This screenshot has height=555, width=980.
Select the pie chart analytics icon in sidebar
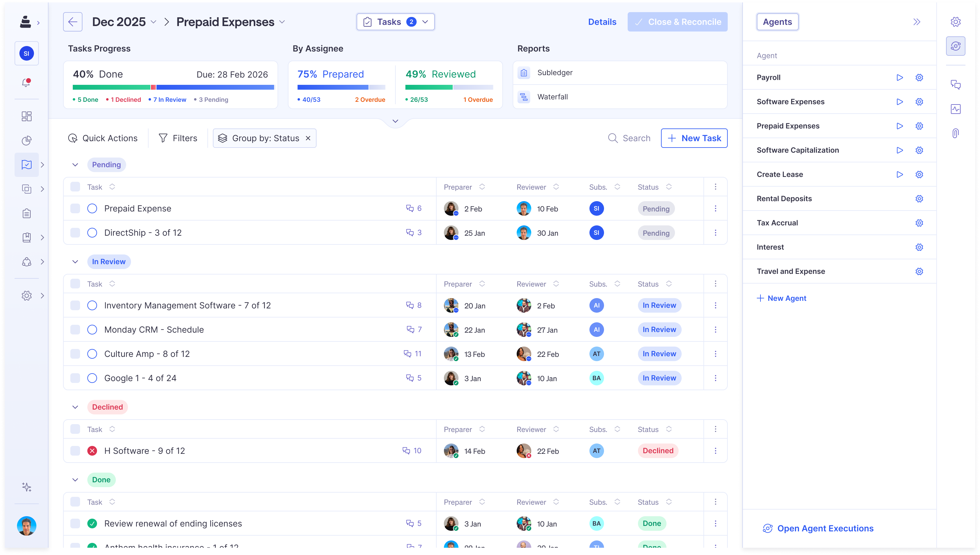coord(27,140)
